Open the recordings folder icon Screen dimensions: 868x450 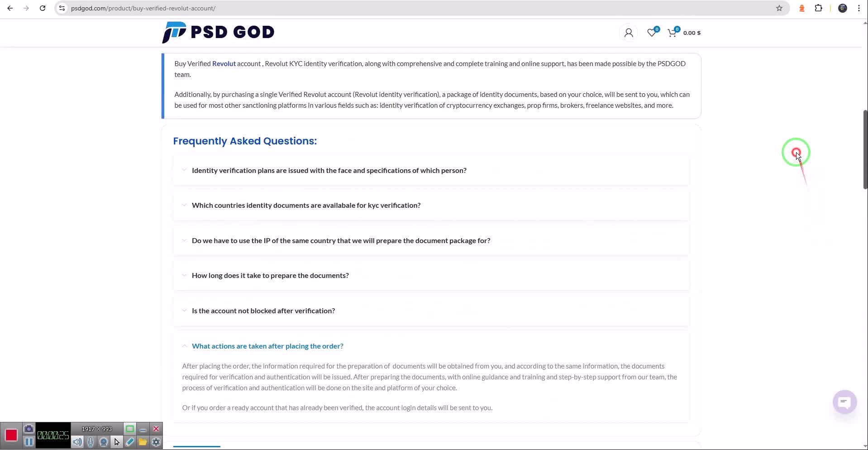[x=143, y=442]
